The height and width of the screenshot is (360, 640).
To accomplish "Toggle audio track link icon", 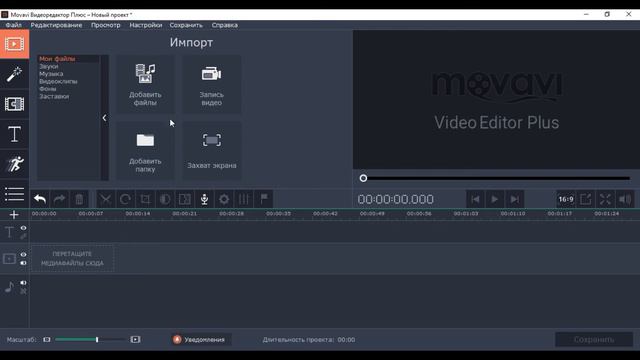I will pyautogui.click(x=23, y=291).
